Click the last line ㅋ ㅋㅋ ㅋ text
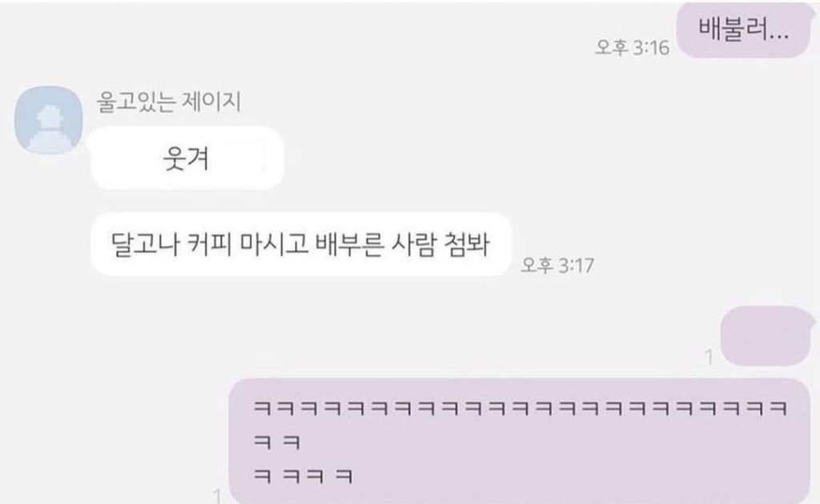The image size is (820, 504). [x=303, y=476]
